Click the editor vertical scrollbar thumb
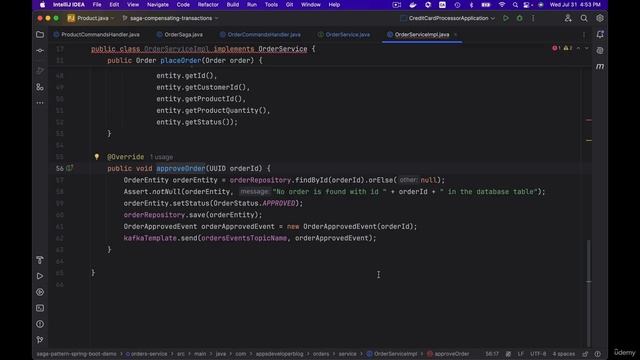Screen dimensions: 640x360 click(x=588, y=293)
